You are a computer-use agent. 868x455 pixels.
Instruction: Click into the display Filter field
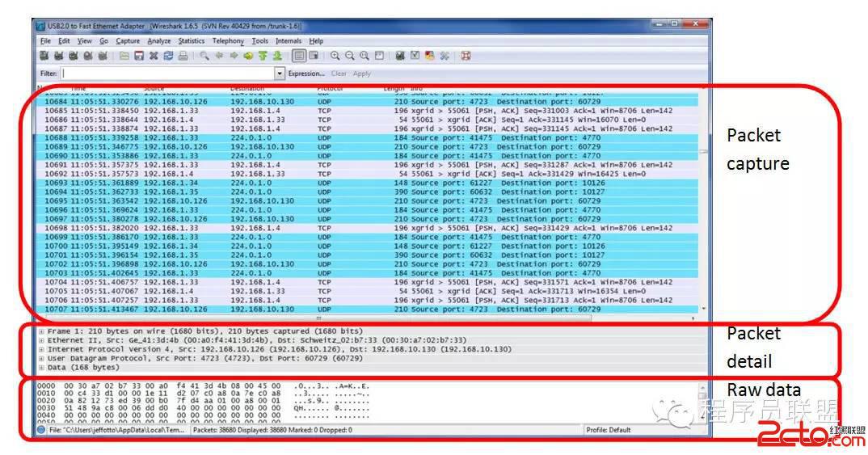point(168,74)
